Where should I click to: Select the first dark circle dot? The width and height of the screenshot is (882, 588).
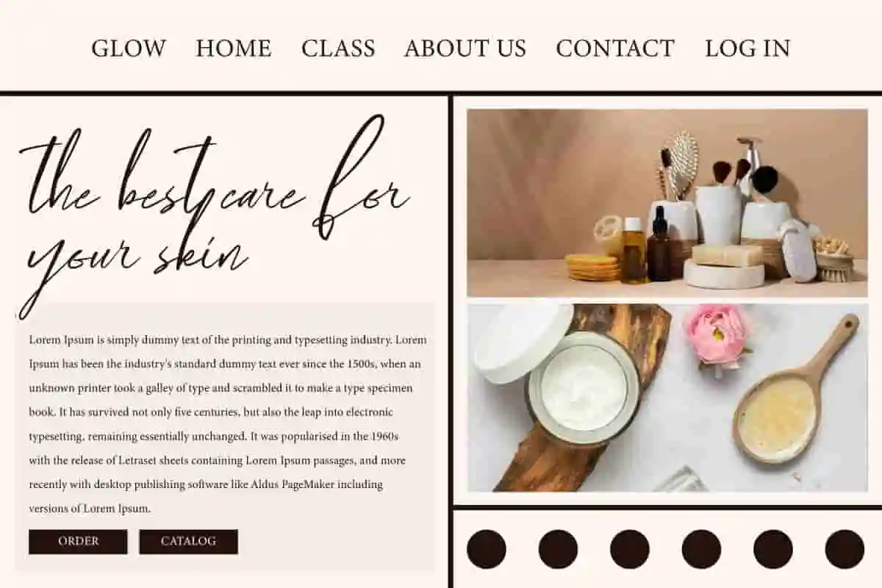(487, 549)
